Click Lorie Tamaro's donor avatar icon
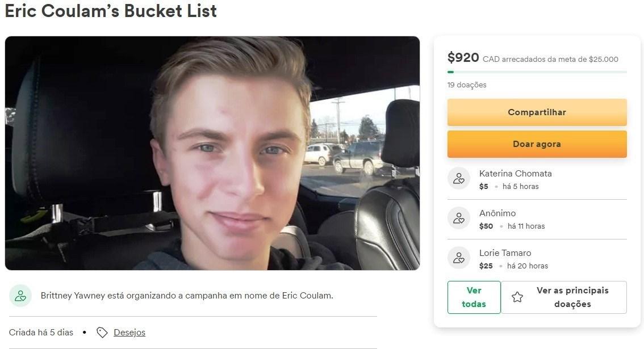 (x=459, y=258)
